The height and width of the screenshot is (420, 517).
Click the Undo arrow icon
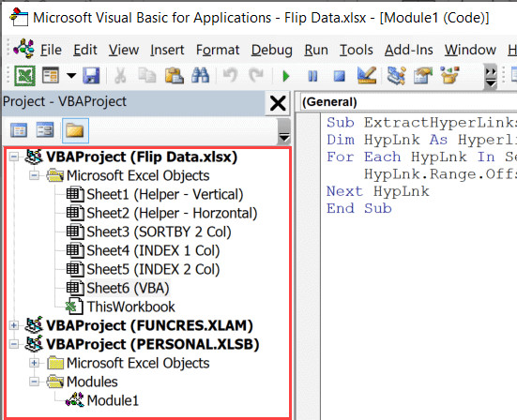click(x=230, y=75)
